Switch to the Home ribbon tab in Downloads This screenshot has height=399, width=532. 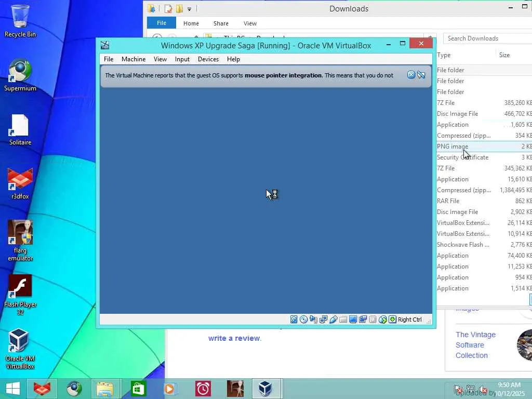tap(191, 23)
